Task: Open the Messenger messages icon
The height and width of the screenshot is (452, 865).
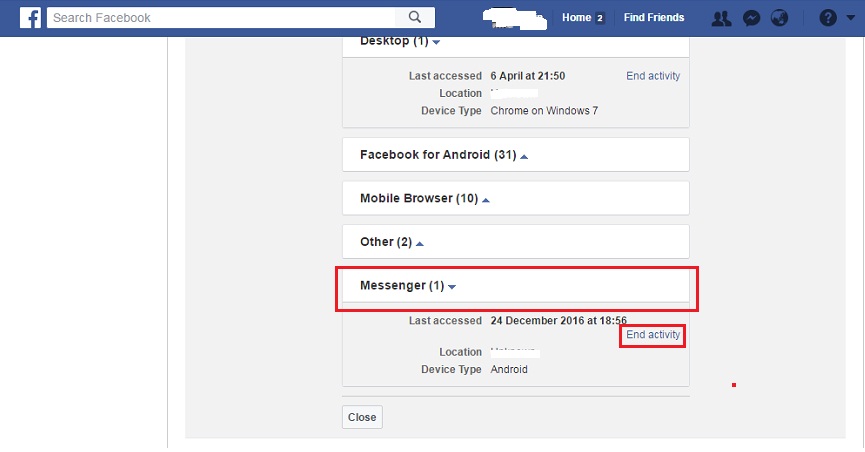Action: (x=751, y=18)
